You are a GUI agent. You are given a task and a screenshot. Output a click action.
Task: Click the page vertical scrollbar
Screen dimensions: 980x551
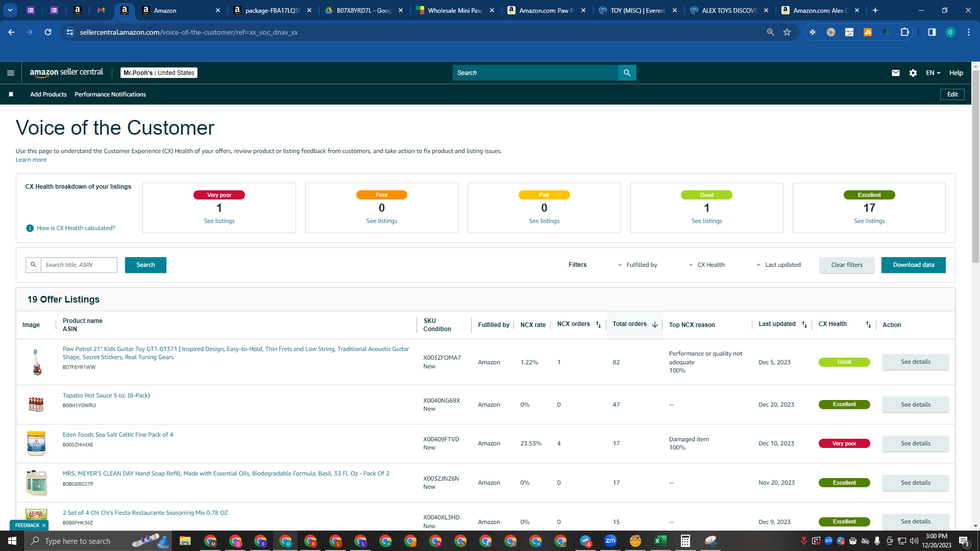975,166
